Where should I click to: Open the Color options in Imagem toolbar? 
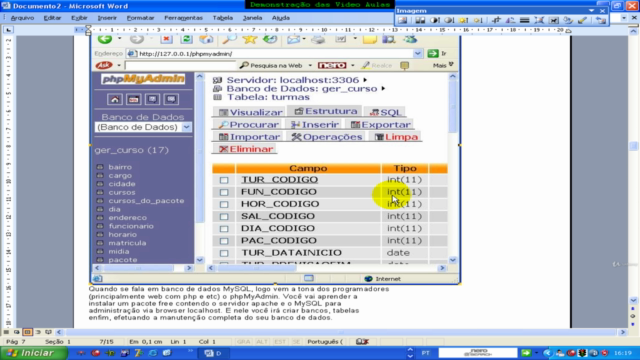pos(420,20)
